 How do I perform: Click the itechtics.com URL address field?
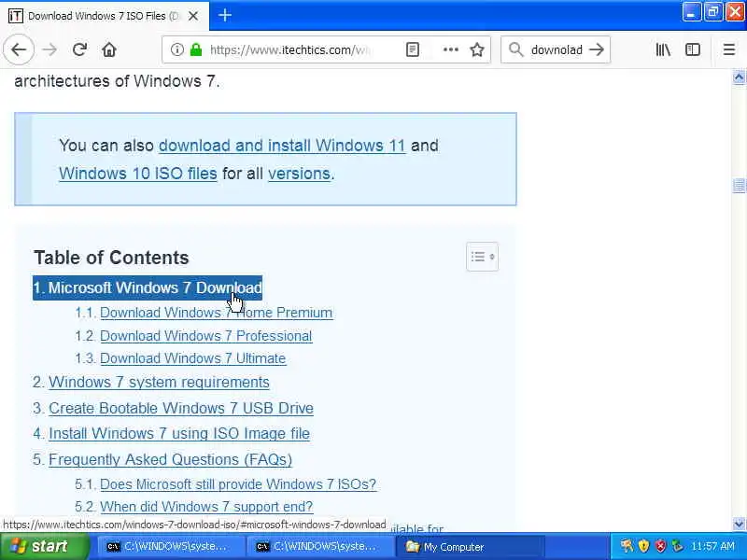point(289,49)
